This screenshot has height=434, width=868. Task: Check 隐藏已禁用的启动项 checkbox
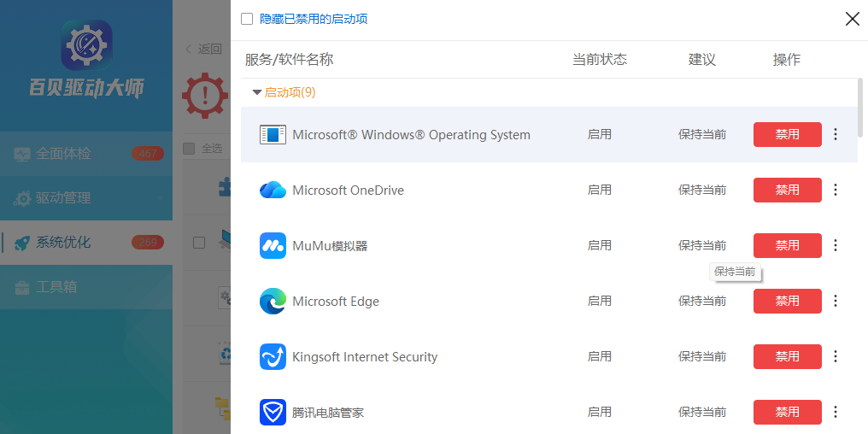[247, 19]
